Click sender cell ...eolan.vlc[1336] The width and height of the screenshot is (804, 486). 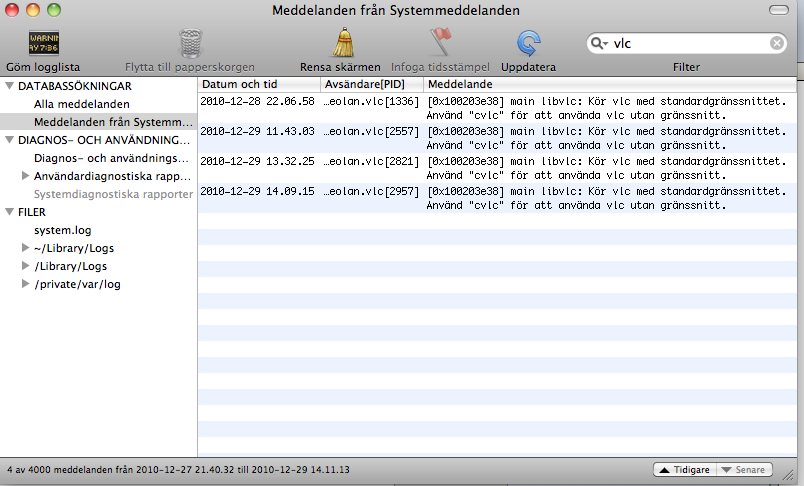[371, 101]
